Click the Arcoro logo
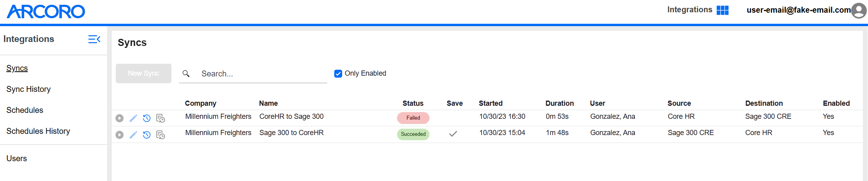This screenshot has height=181, width=868. pyautogui.click(x=46, y=11)
